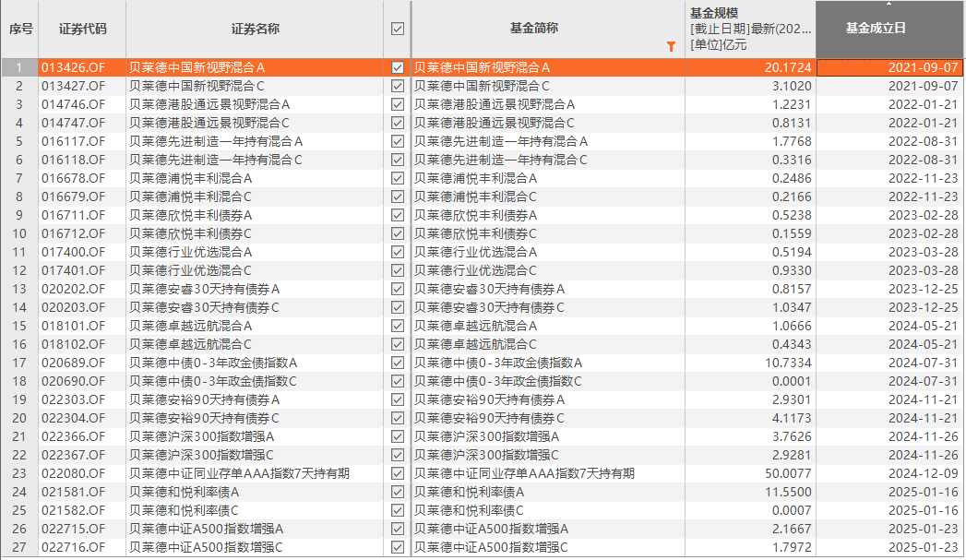Select security code 014746.OF
The height and width of the screenshot is (560, 966).
(x=73, y=105)
